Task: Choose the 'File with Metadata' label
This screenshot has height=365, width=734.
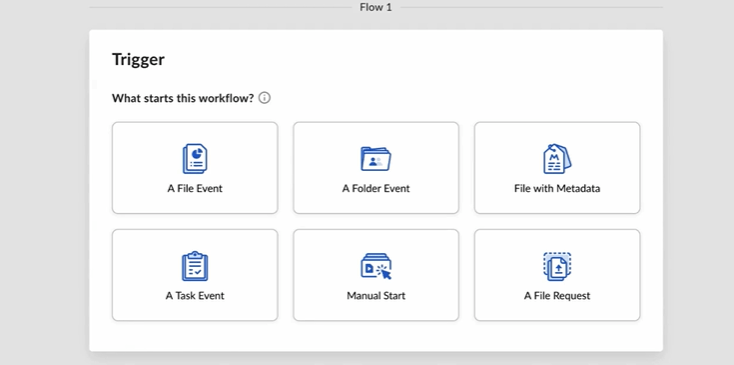Action: click(557, 189)
